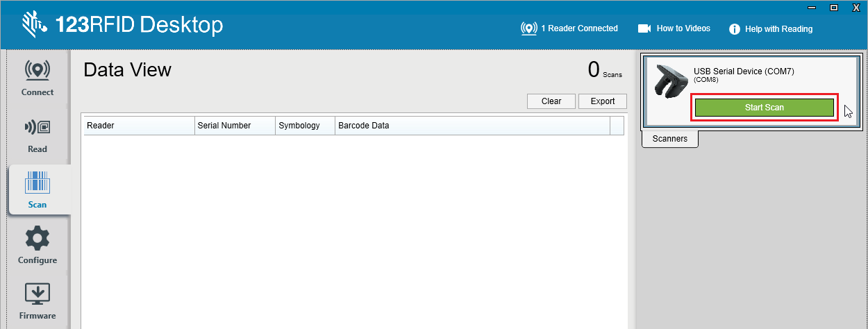Maximize the application window
Viewport: 868px width, 329px height.
833,7
